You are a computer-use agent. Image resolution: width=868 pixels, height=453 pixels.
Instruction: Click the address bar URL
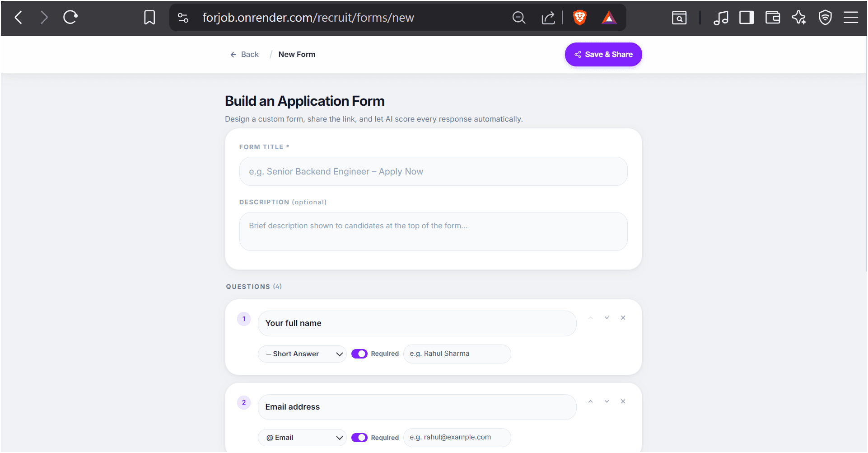[x=308, y=18]
